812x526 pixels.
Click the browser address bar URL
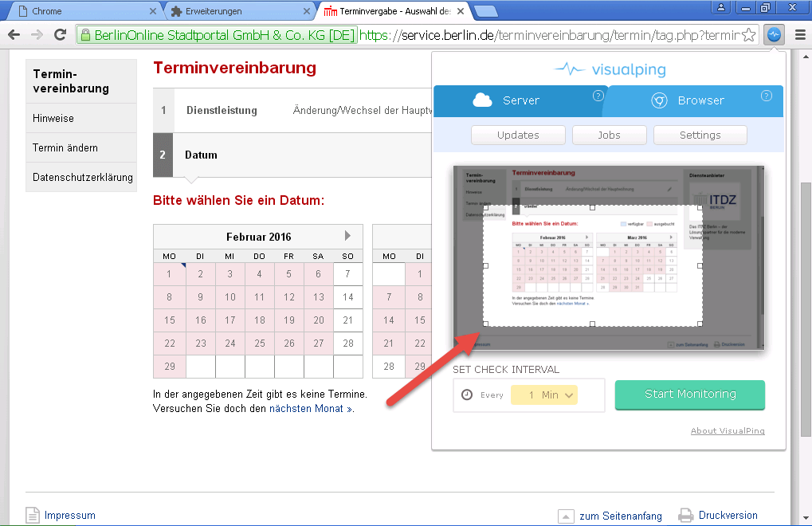pos(549,35)
